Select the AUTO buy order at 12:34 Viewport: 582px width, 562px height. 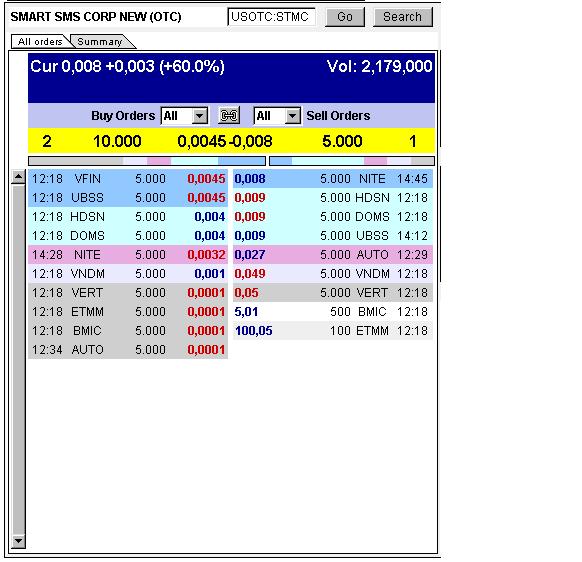[x=128, y=350]
